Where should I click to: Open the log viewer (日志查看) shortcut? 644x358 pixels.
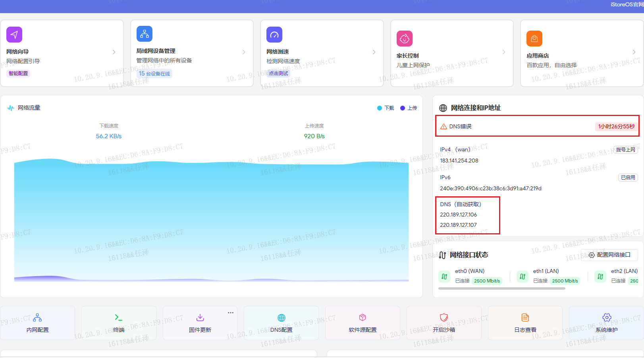click(x=525, y=323)
